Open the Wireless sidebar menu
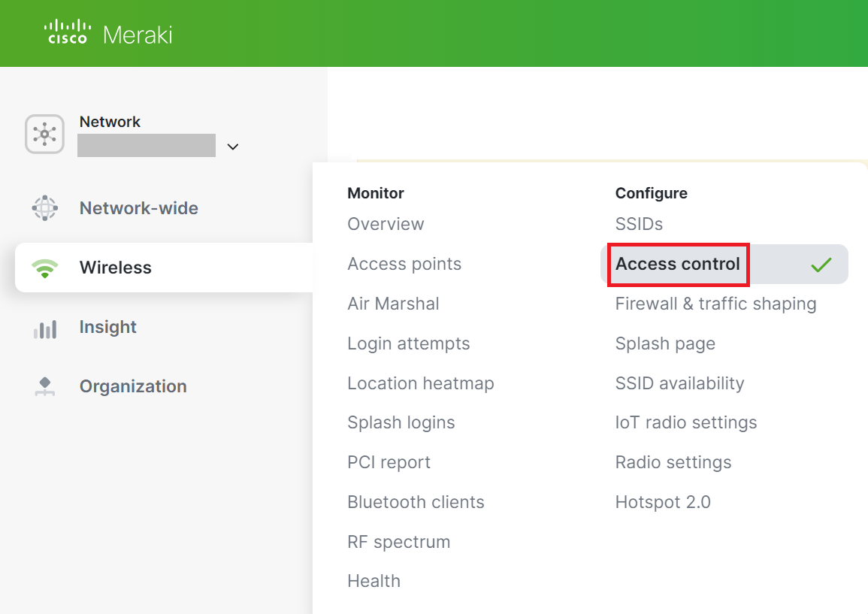Screen dimensions: 868x614 pos(116,268)
